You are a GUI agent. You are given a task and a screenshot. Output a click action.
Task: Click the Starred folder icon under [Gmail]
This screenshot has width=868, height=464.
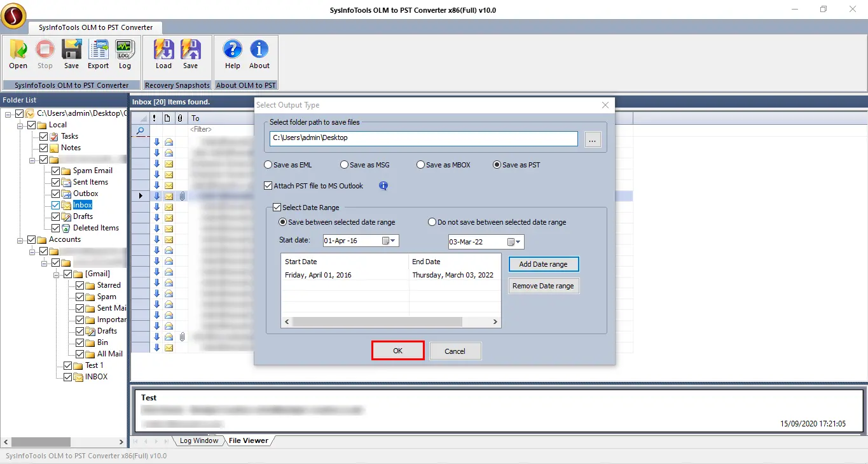(x=90, y=285)
